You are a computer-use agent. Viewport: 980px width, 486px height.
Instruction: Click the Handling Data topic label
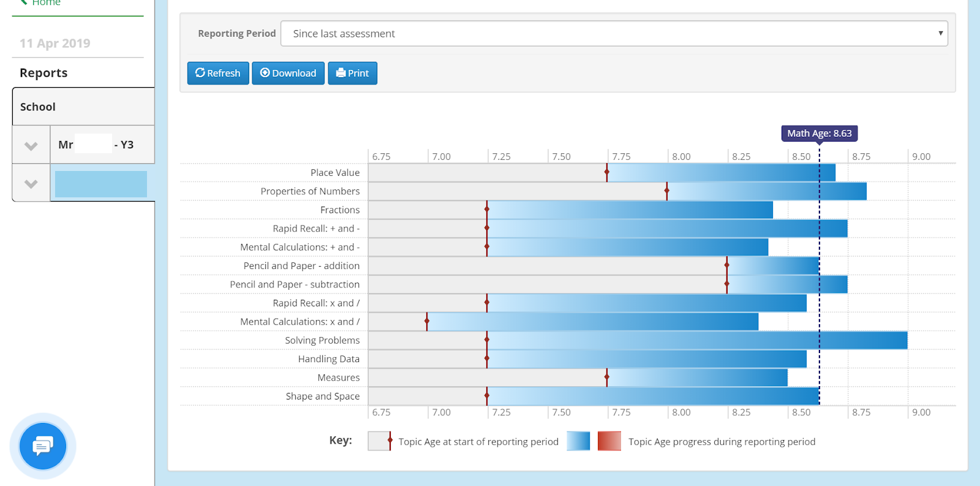coord(329,359)
